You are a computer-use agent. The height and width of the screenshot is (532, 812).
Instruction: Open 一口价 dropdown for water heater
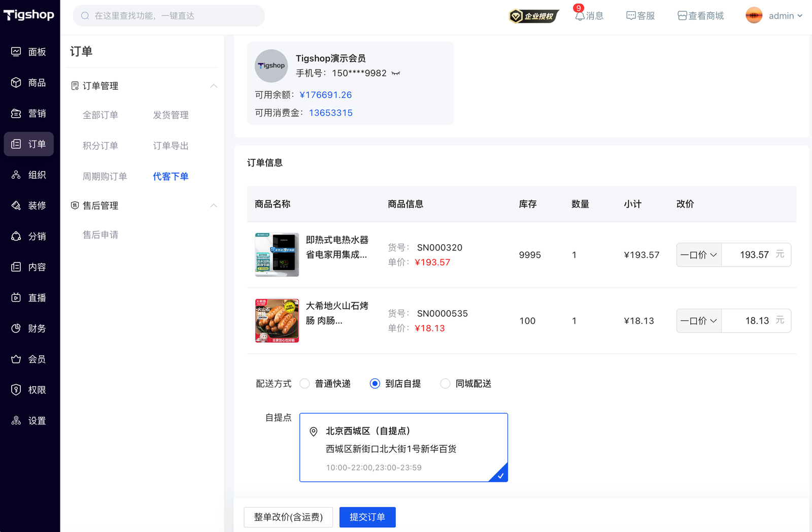coord(699,255)
